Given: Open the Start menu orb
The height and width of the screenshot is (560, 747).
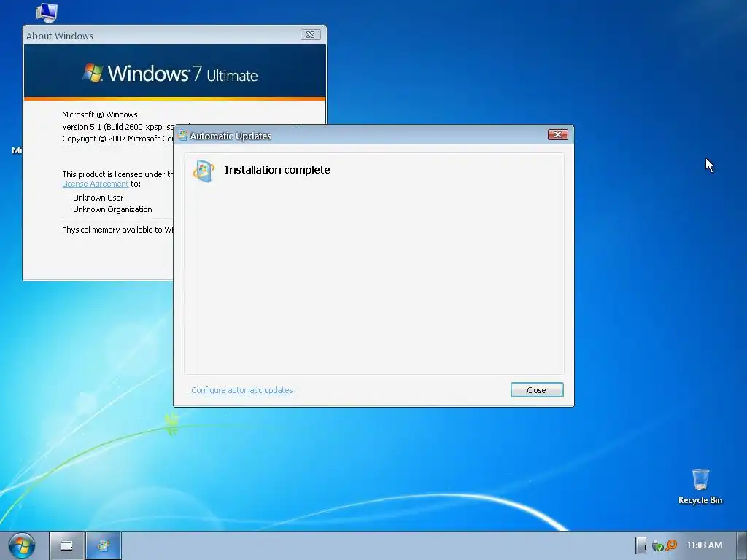Looking at the screenshot, I should point(21,545).
